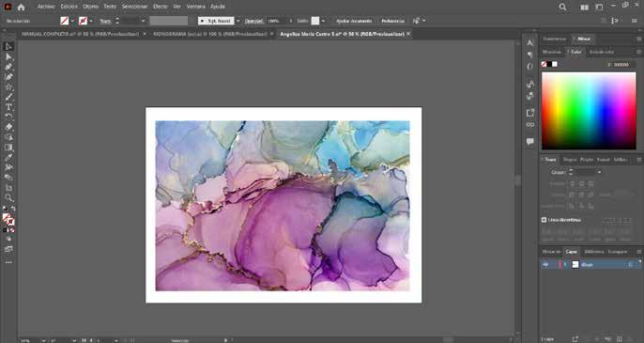Screen dimensions: 644x343
Task: Open the Comments panel icon
Action: pyautogui.click(x=529, y=142)
